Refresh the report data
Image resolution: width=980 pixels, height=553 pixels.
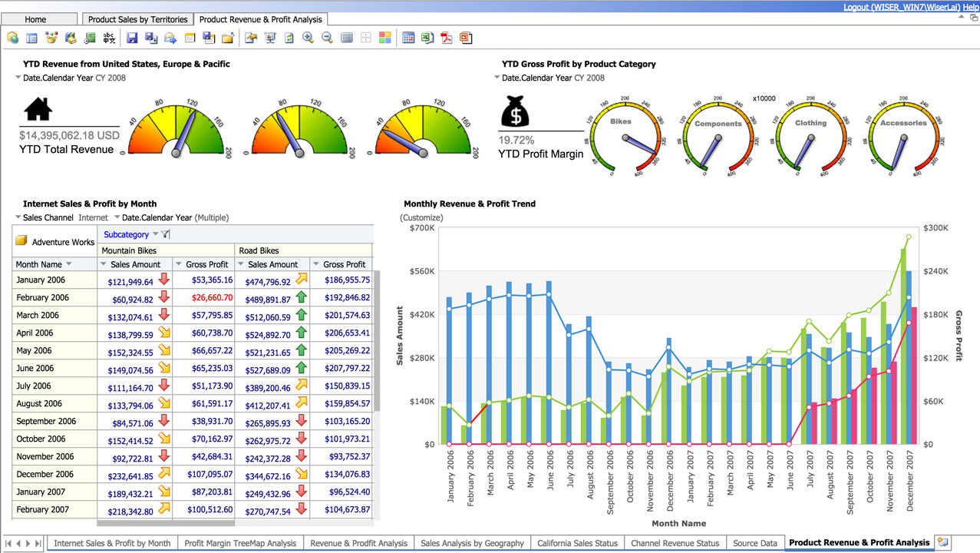pos(288,37)
